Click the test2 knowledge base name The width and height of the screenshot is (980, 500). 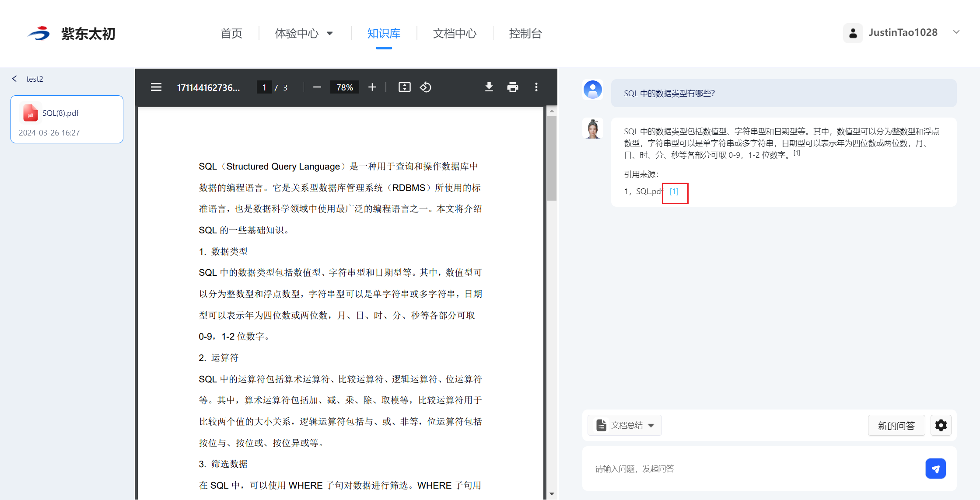[35, 79]
